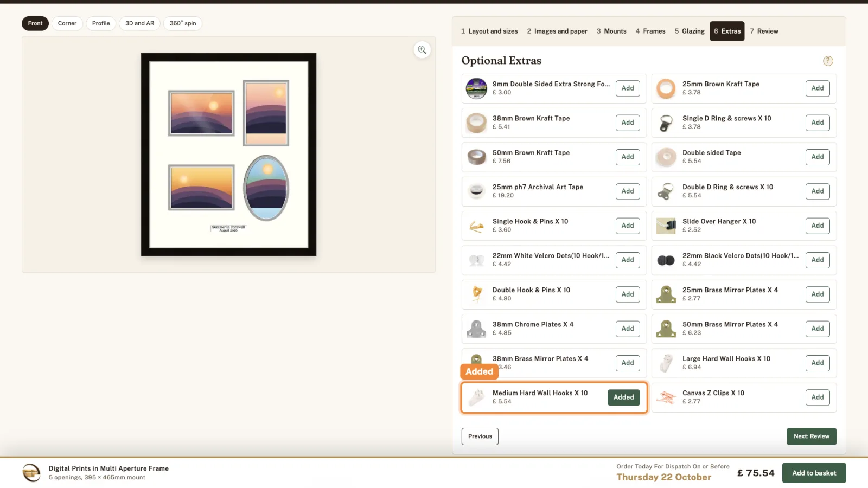Click the 25mm ph7 Archival Art Tape image
The width and height of the screenshot is (868, 488).
click(476, 191)
